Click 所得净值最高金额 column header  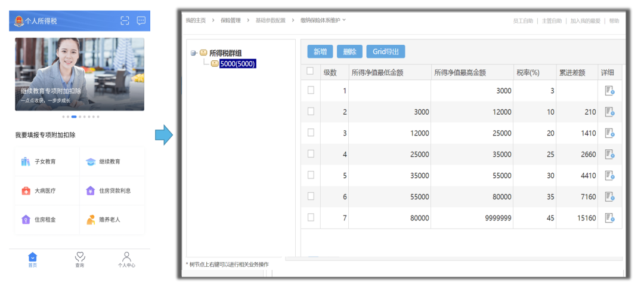pos(460,73)
